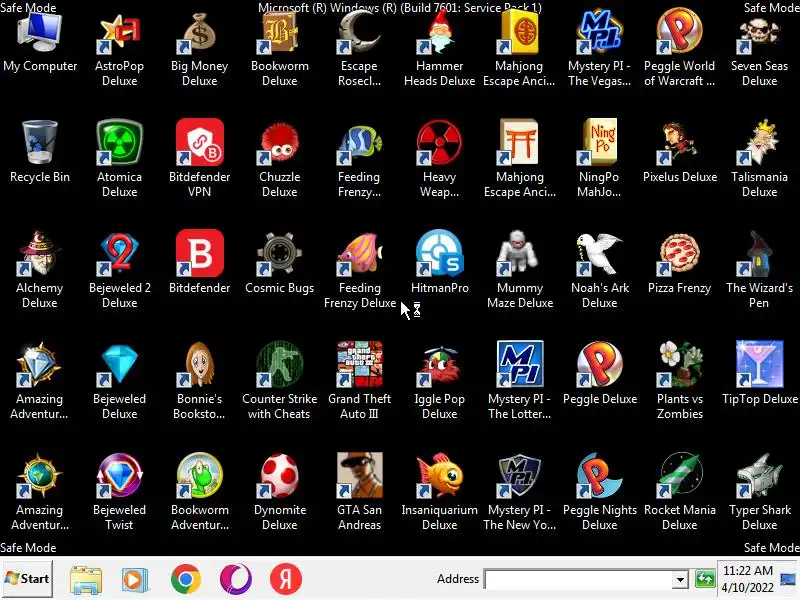The height and width of the screenshot is (600, 800).
Task: Select the Amazing Adventures globe compass icon
Action: coord(40,491)
